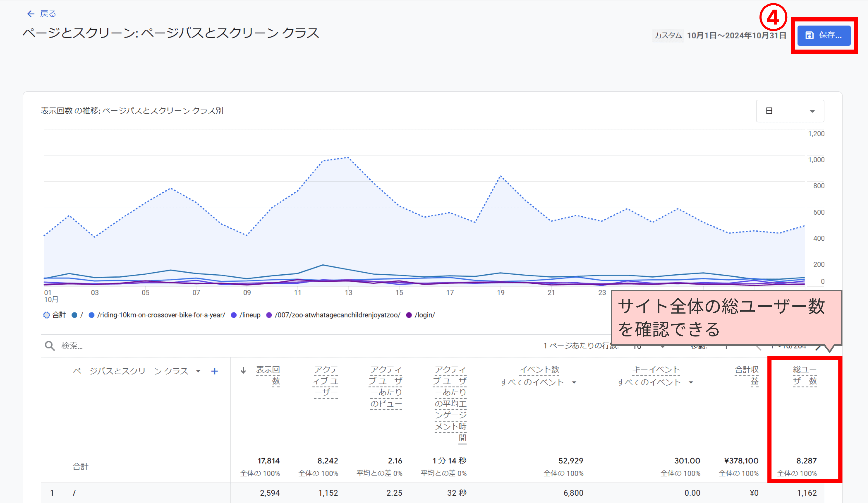Click the ¥378,100 total revenue value
The height and width of the screenshot is (503, 868).
(x=741, y=461)
